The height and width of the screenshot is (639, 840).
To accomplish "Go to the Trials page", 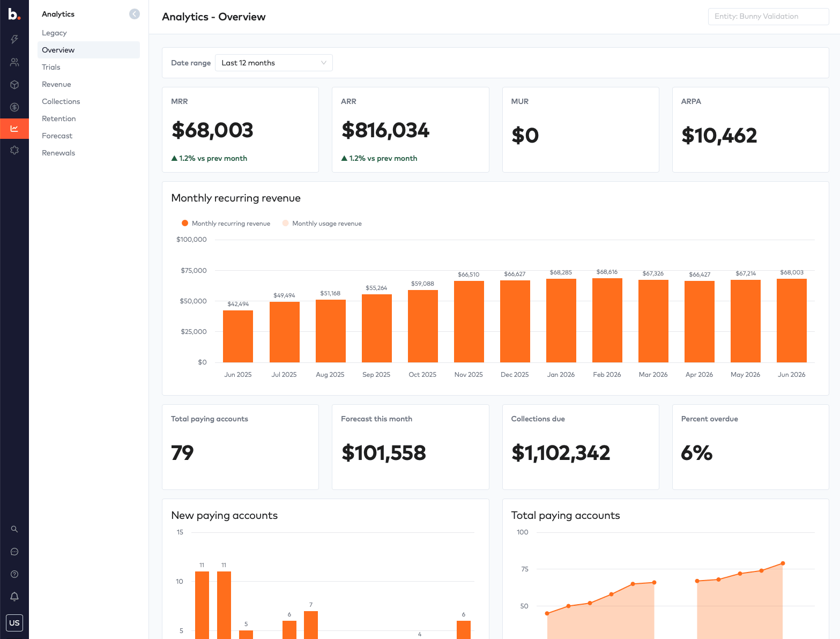I will click(51, 67).
